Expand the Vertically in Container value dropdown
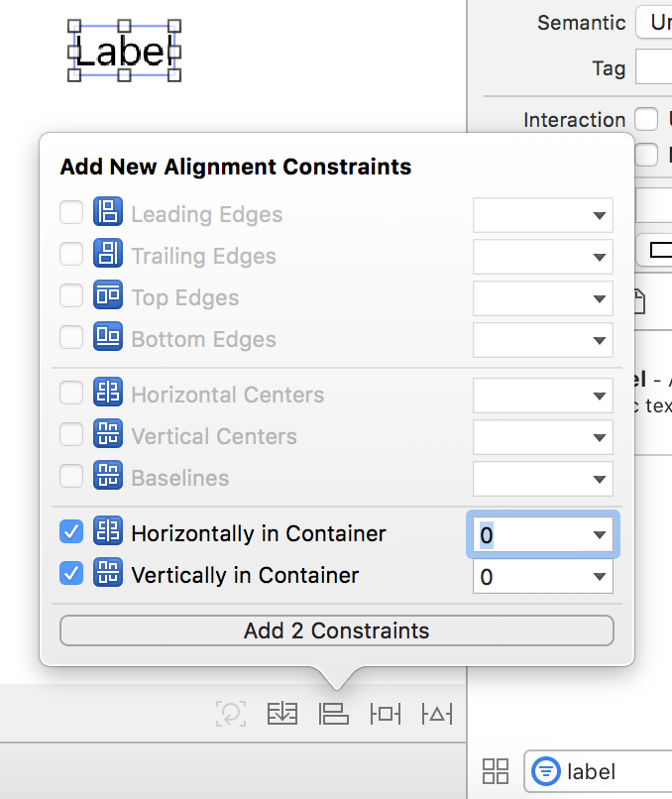The image size is (672, 799). point(599,577)
